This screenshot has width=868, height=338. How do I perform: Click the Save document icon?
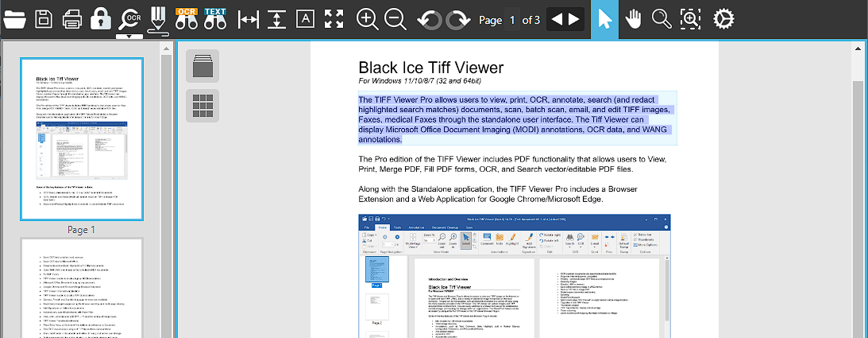pyautogui.click(x=44, y=19)
